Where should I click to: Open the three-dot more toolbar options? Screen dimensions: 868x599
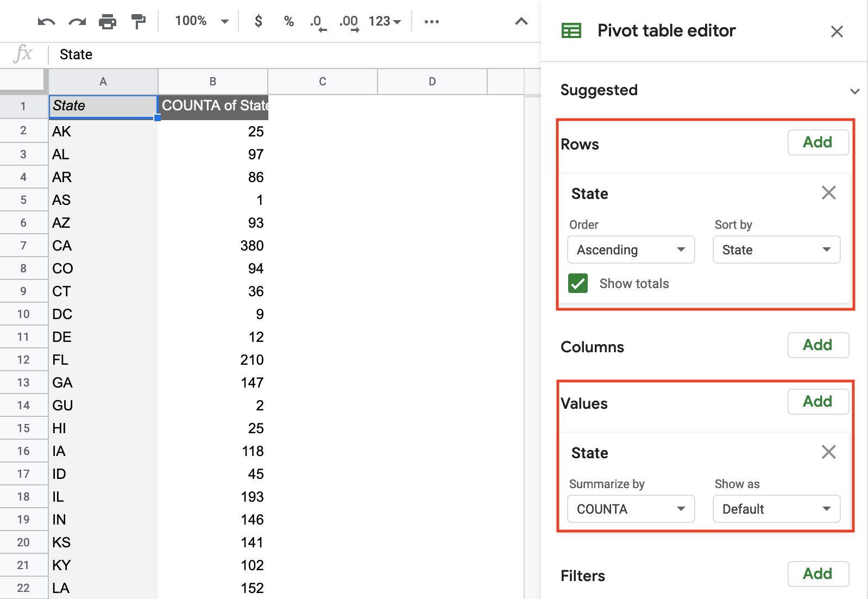click(x=431, y=22)
